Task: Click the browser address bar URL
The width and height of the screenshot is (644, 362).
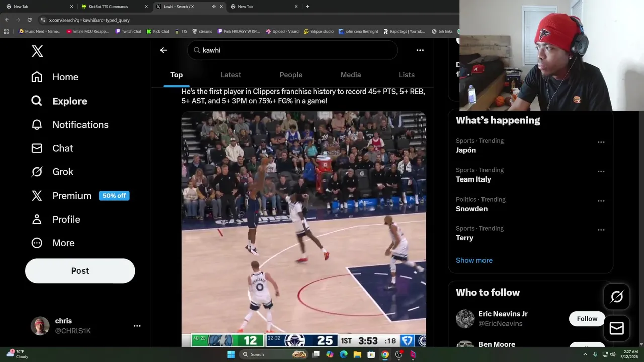Action: point(90,20)
